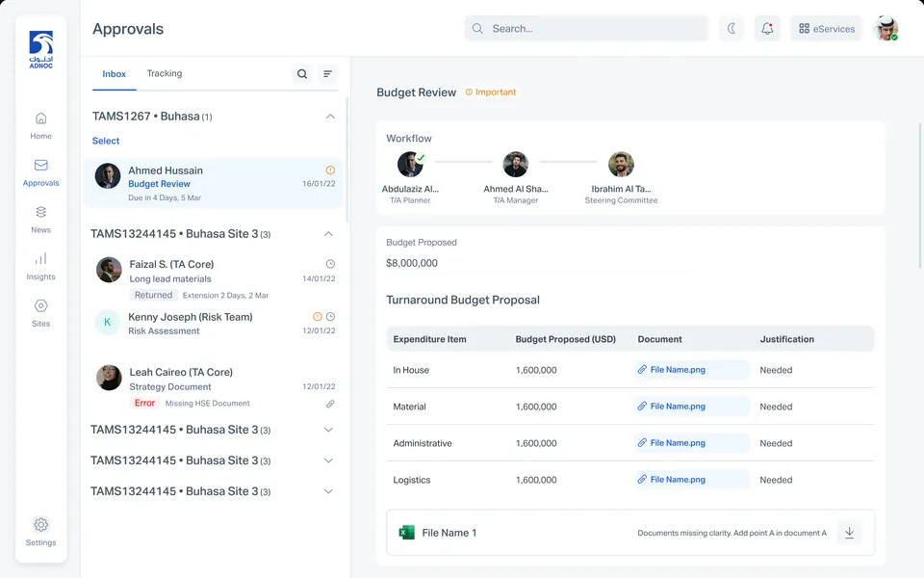This screenshot has width=924, height=578.
Task: Click Abdulaziz Al... T/A Planner avatar
Action: pos(410,164)
